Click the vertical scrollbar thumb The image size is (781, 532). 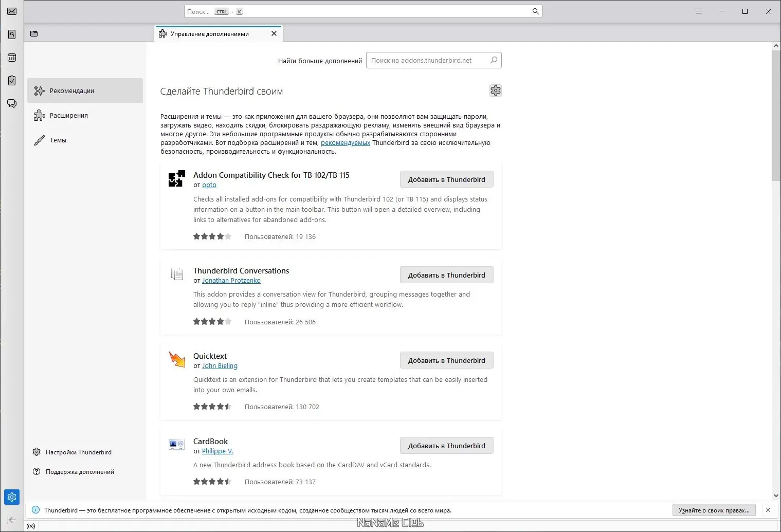click(776, 116)
